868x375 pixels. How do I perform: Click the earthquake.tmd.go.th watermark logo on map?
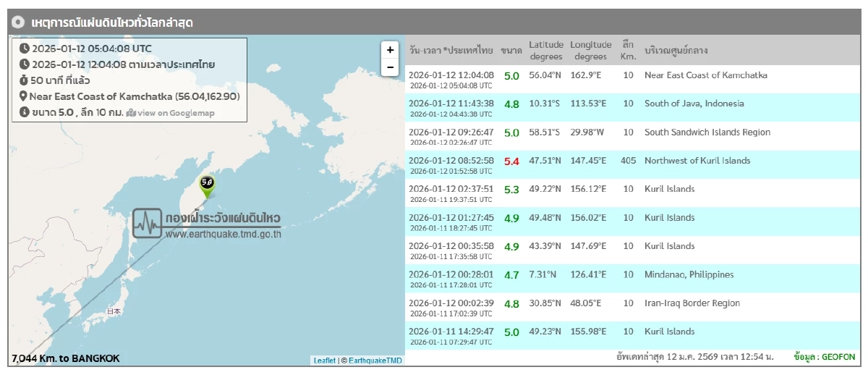click(208, 224)
